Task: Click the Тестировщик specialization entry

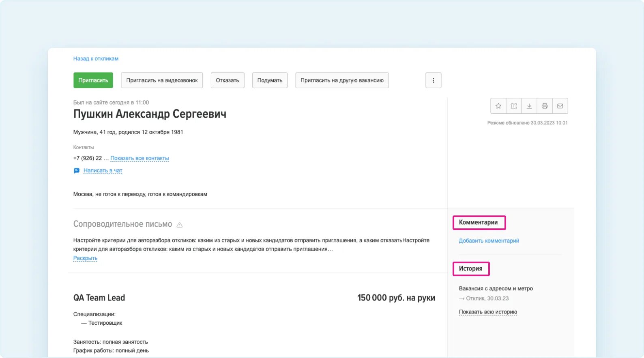Action: point(105,323)
